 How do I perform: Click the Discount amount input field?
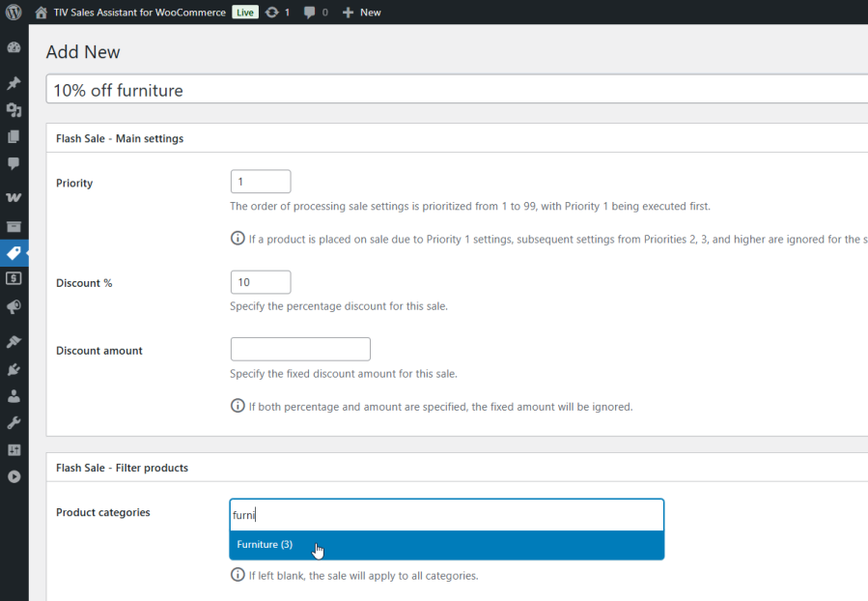(299, 349)
